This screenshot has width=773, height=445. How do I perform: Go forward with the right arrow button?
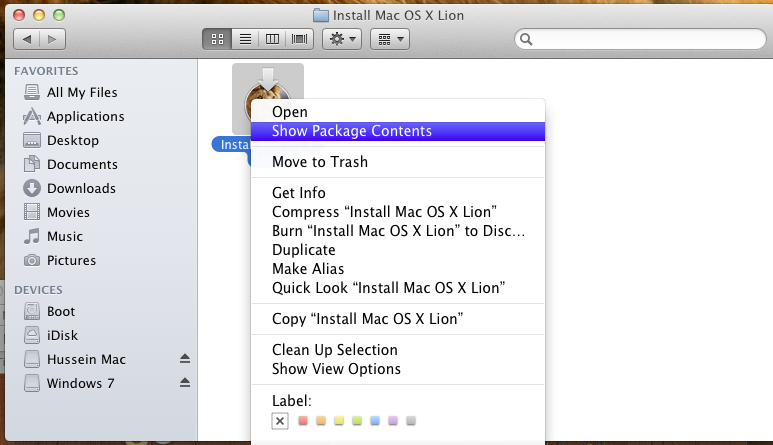pos(52,39)
